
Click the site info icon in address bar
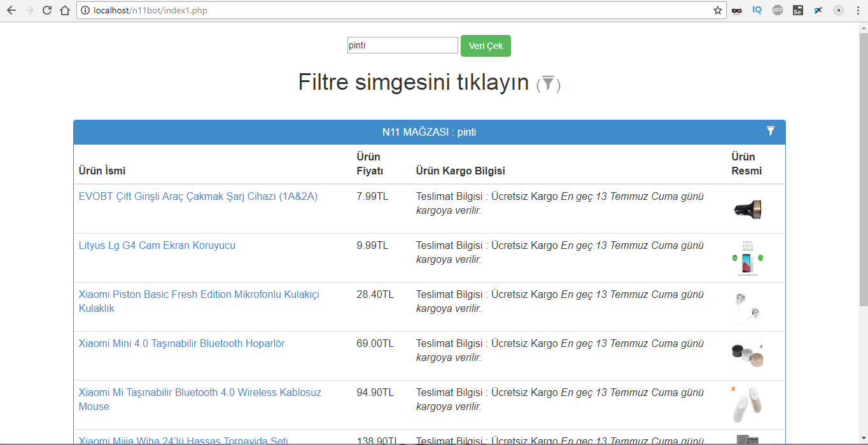86,10
